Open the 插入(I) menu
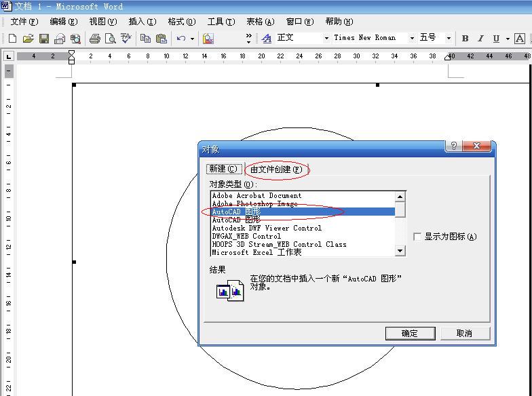532x396 pixels. click(142, 22)
